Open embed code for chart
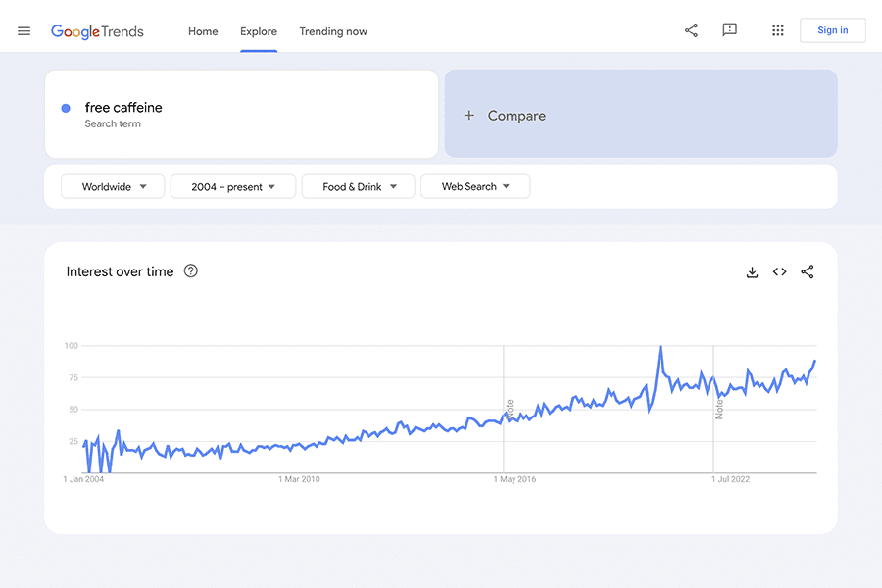This screenshot has height=588, width=882. pyautogui.click(x=779, y=272)
